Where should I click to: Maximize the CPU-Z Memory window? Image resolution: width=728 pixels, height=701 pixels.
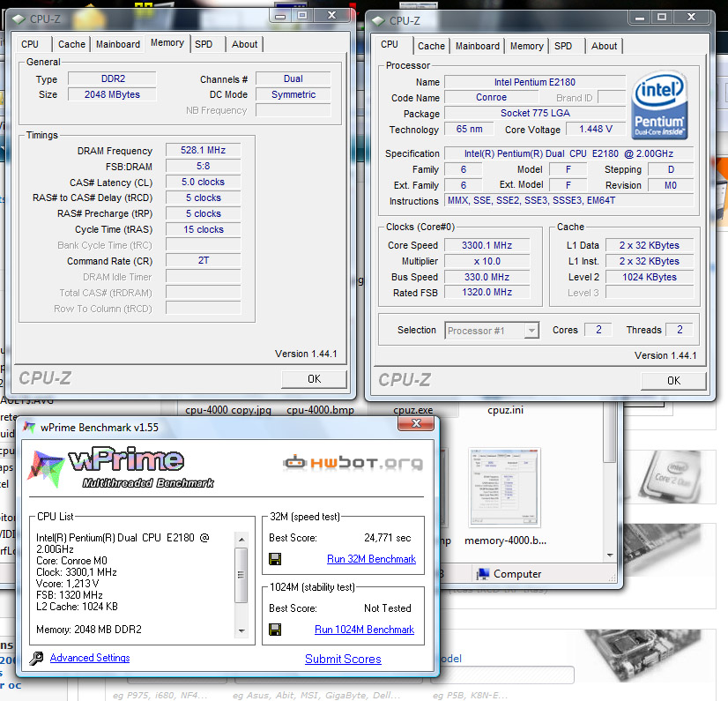pos(302,15)
